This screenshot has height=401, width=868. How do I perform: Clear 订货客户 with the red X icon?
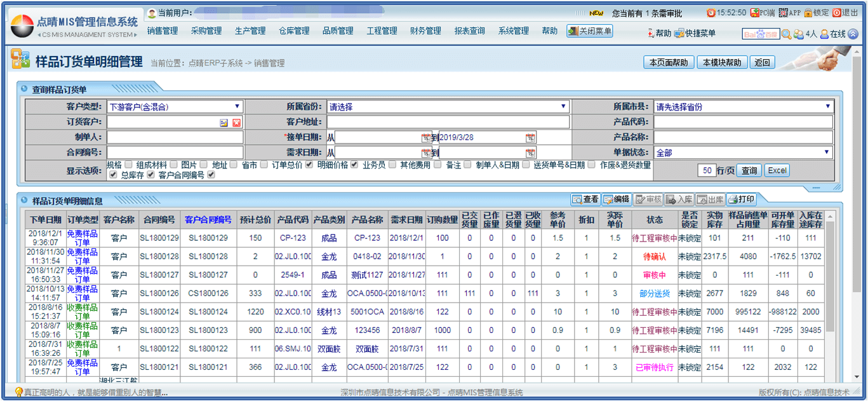click(236, 123)
